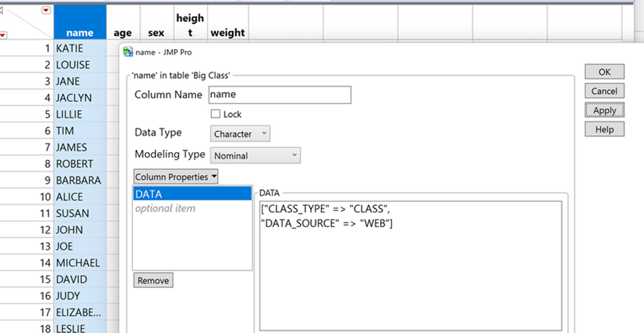Select the weight column header
The image size is (644, 333).
(227, 33)
